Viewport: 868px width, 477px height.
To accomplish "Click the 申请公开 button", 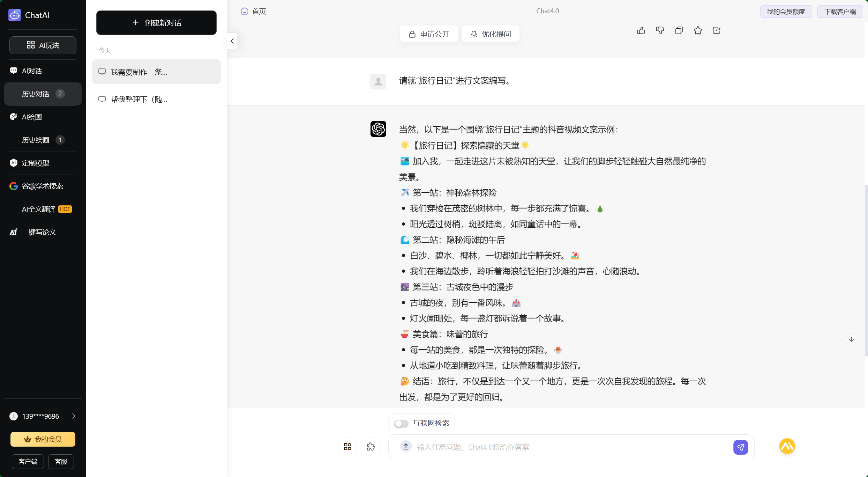I will 428,34.
